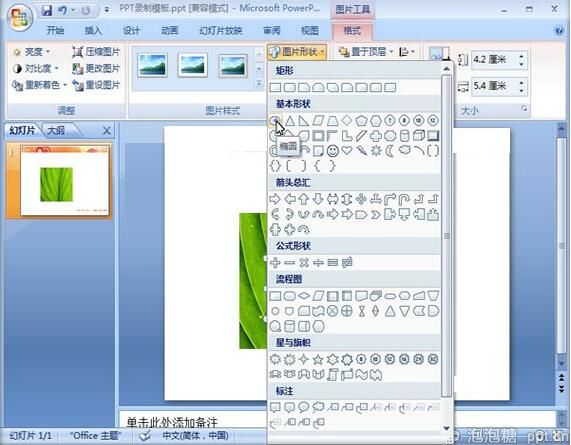Open the quick access toolbar customize arrow
The height and width of the screenshot is (445, 571).
[106, 10]
